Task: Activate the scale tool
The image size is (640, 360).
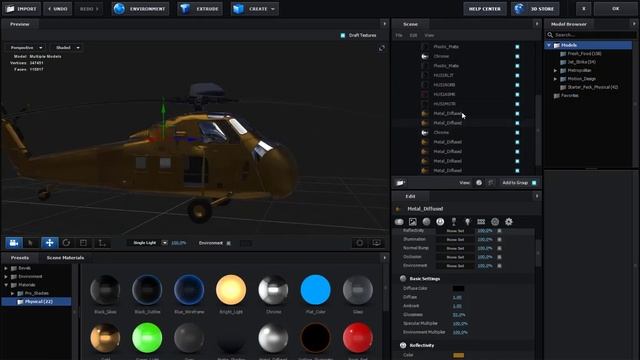Action: tap(83, 243)
